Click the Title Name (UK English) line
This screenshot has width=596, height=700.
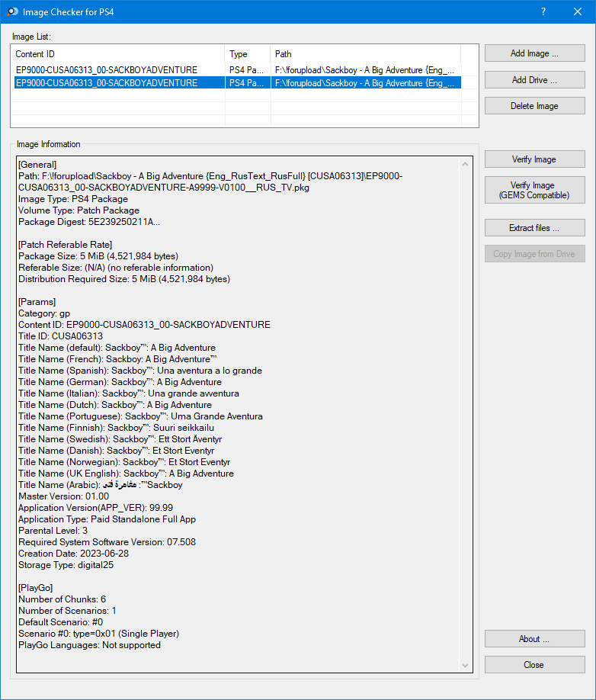tap(127, 474)
